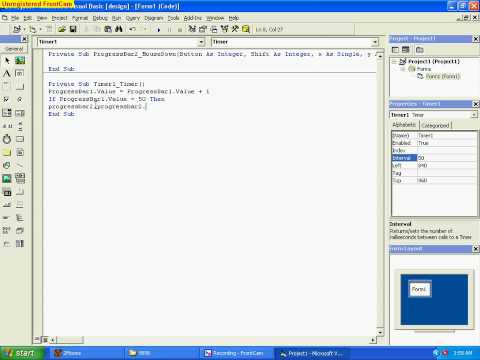Click the Save Project toolbar icon

pos(73,29)
